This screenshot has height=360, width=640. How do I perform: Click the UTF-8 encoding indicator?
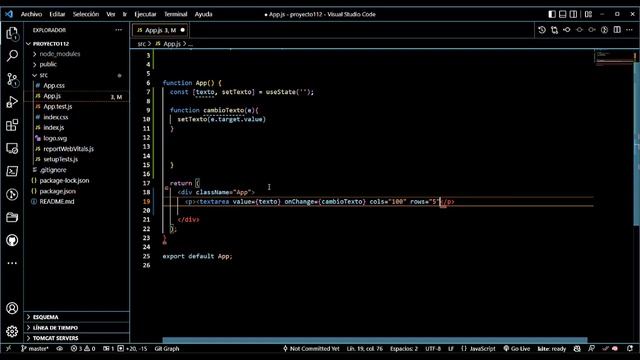[433, 349]
